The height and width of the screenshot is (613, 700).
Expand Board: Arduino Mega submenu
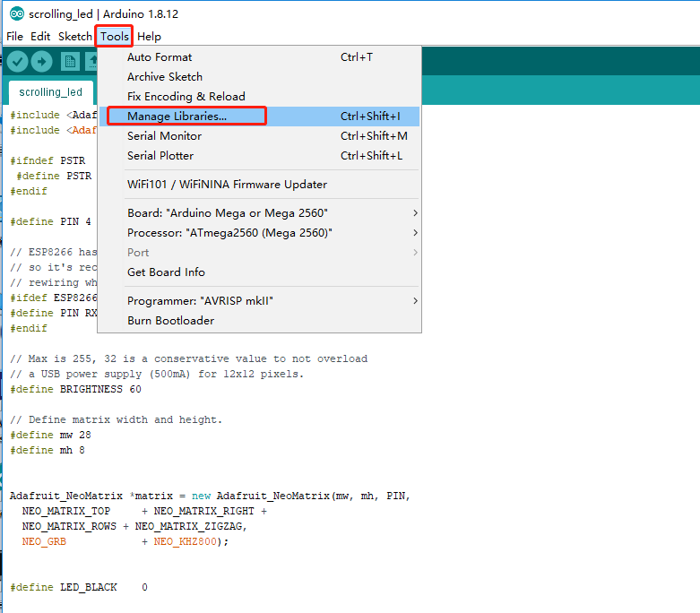click(259, 213)
